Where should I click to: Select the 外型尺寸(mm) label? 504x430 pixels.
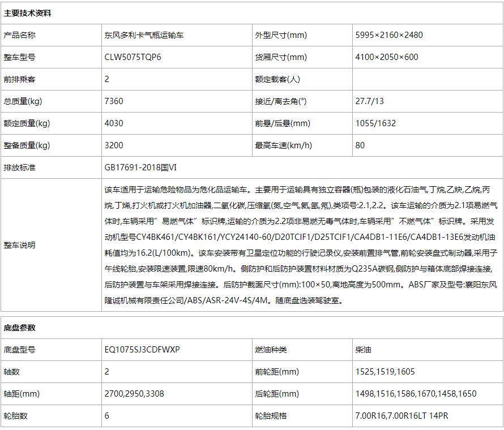click(x=281, y=35)
